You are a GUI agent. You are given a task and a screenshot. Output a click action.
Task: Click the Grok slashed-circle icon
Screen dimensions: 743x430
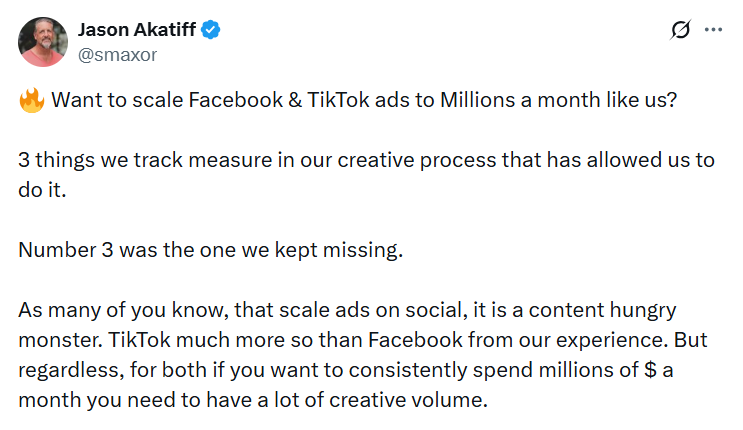(680, 30)
